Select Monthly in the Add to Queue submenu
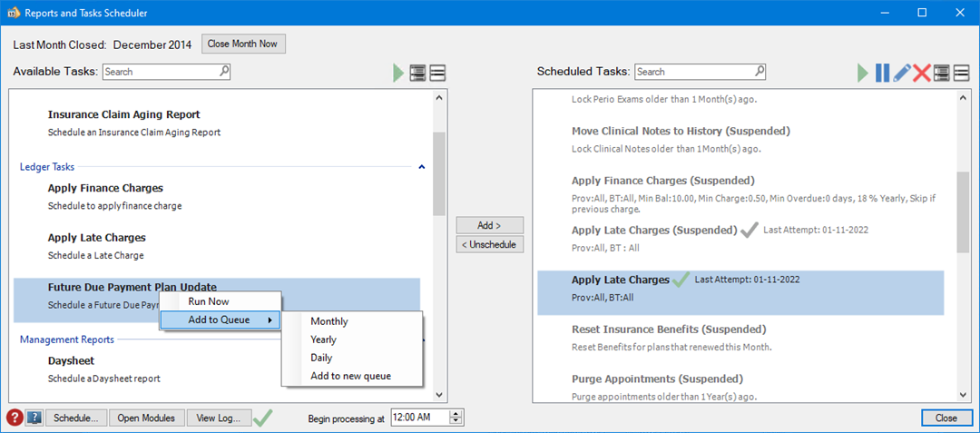980x433 pixels. tap(329, 321)
